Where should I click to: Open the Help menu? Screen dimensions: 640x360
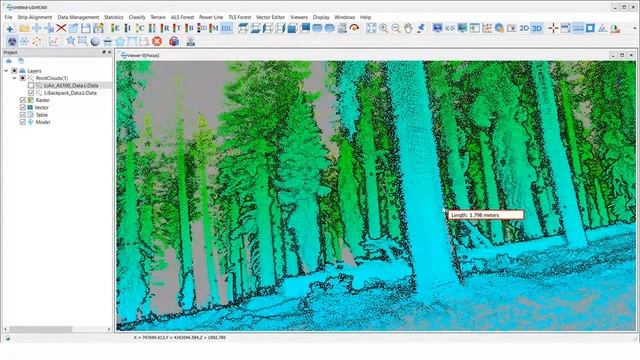point(365,17)
